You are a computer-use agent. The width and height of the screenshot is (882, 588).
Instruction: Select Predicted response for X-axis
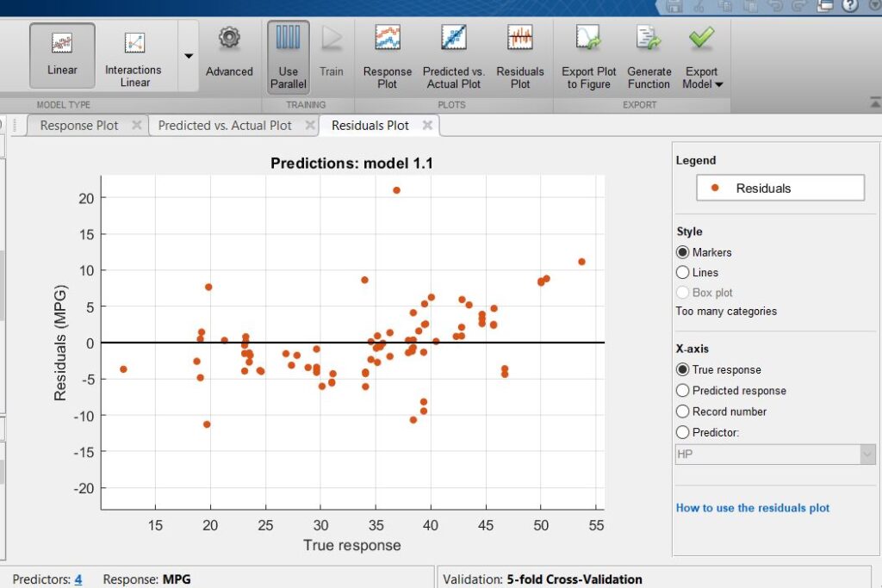(684, 391)
